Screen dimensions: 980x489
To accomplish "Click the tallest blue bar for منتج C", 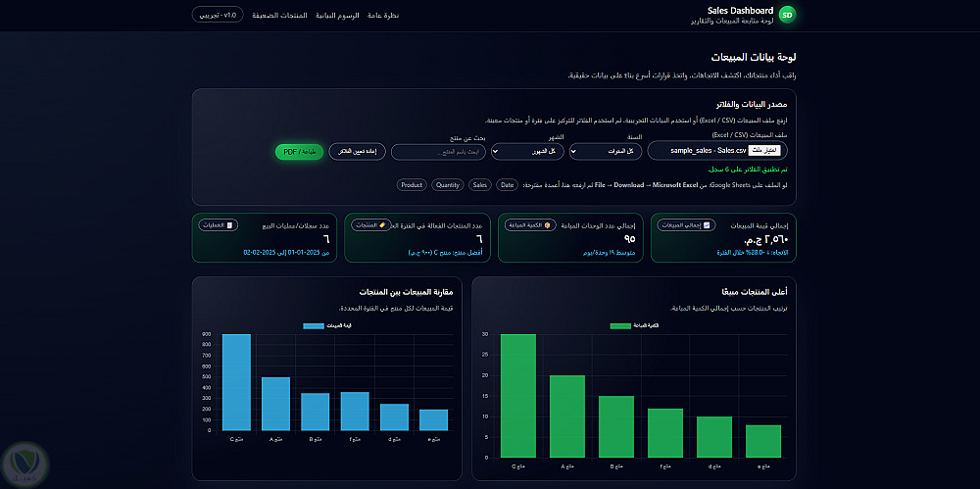I will [x=236, y=383].
